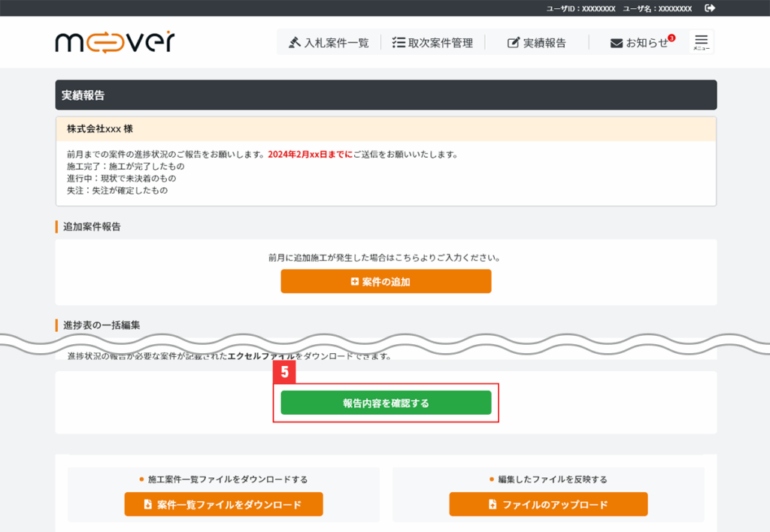Click the envelope icon beside お知らせ

pos(617,43)
